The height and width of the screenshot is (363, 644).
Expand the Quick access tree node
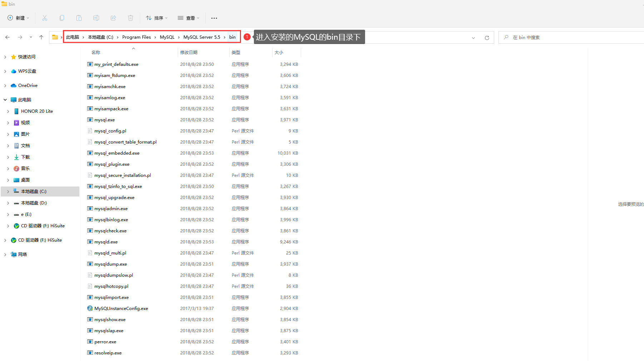click(5, 57)
